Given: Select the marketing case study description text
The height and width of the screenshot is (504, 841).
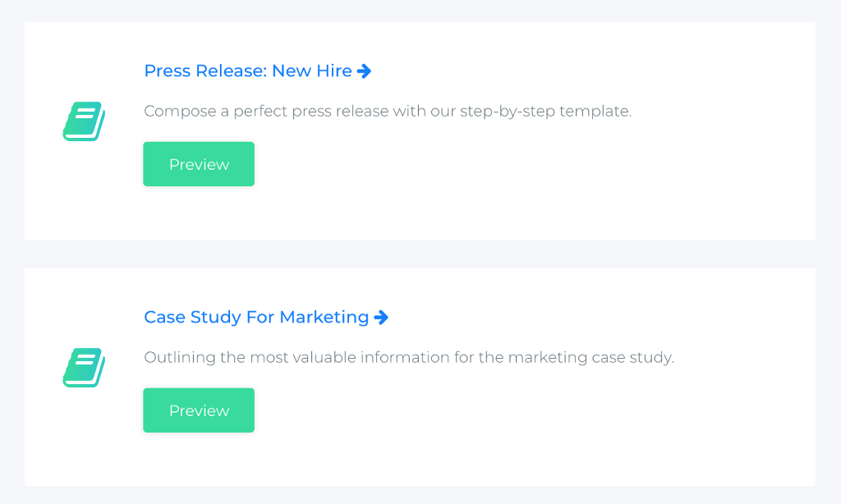Looking at the screenshot, I should pyautogui.click(x=409, y=358).
